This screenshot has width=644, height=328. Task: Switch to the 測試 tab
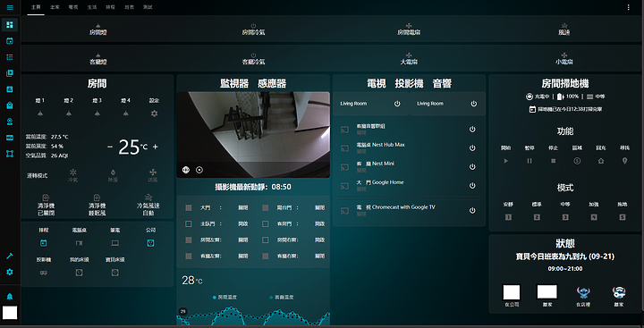[x=148, y=7]
